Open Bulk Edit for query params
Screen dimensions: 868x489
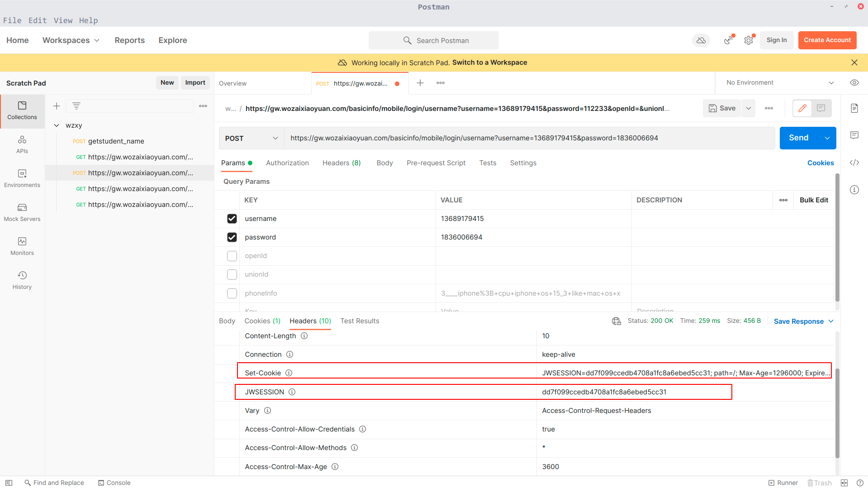click(814, 200)
